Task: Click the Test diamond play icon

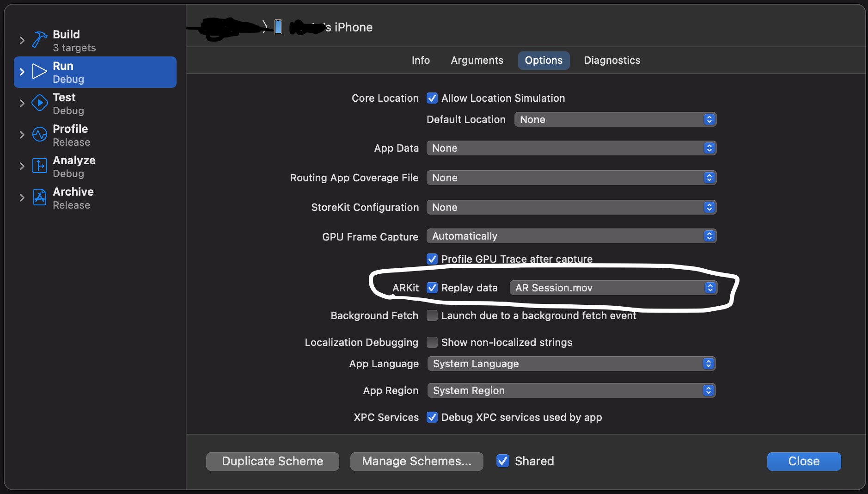Action: click(x=40, y=103)
